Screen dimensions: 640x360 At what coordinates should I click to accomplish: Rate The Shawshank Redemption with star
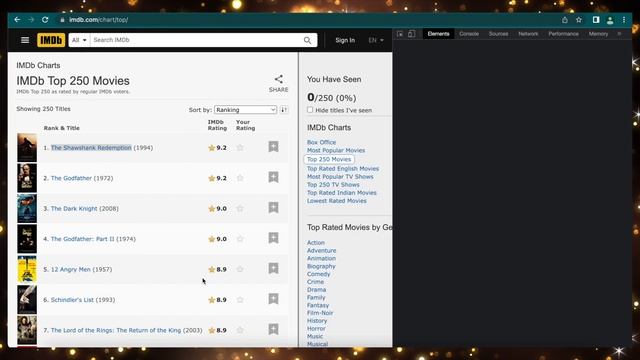coord(240,148)
